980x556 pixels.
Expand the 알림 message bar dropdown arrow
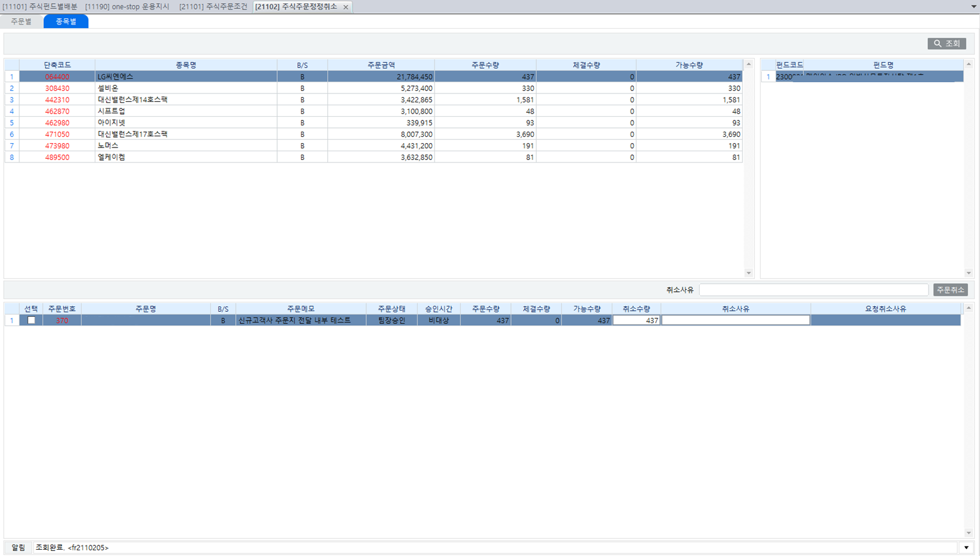point(966,548)
